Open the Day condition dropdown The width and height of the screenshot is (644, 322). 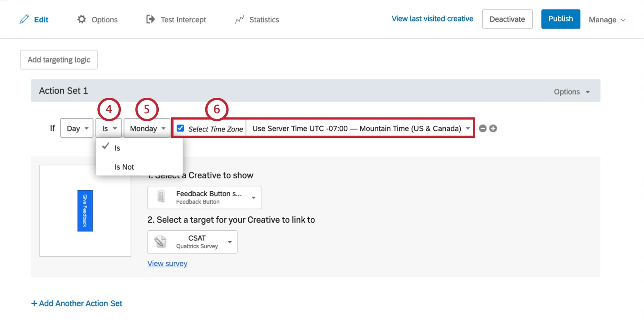click(77, 128)
